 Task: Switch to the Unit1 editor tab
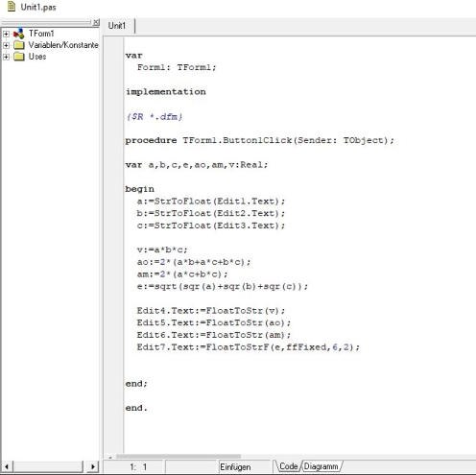point(117,26)
